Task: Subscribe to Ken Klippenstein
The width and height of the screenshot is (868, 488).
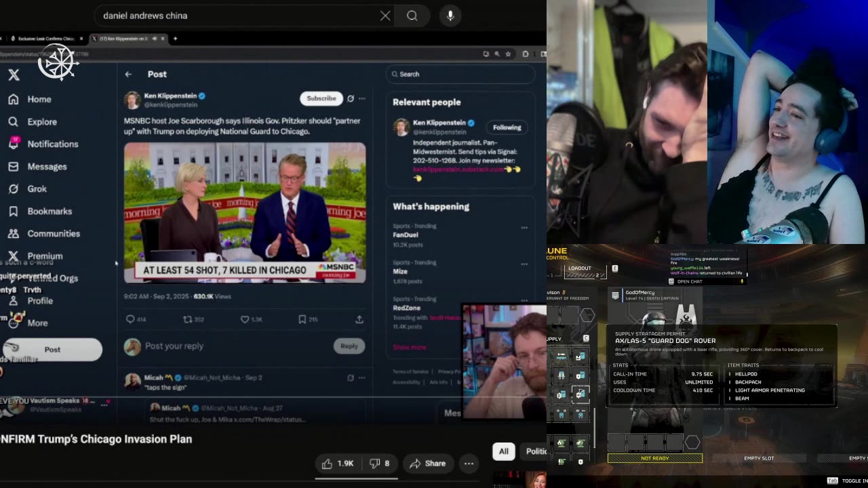Action: [321, 98]
